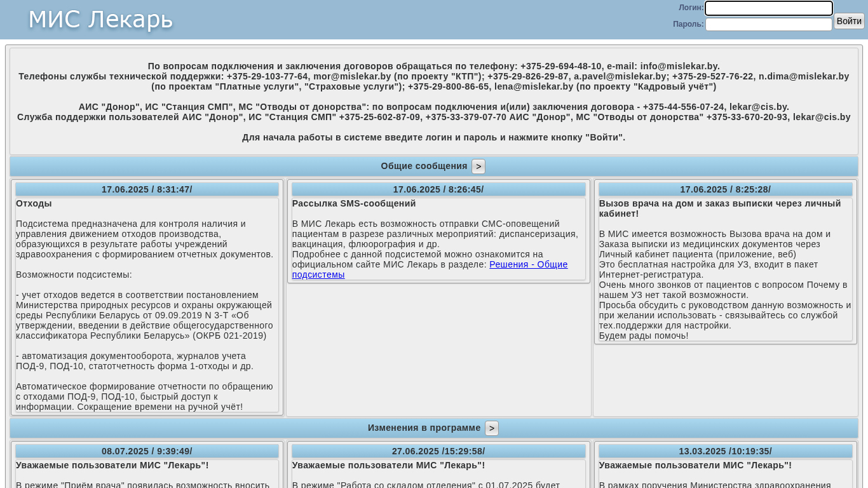Select the 27.06.2025 /15:29:58 change header
Viewport: 868px width, 488px height.
click(438, 451)
